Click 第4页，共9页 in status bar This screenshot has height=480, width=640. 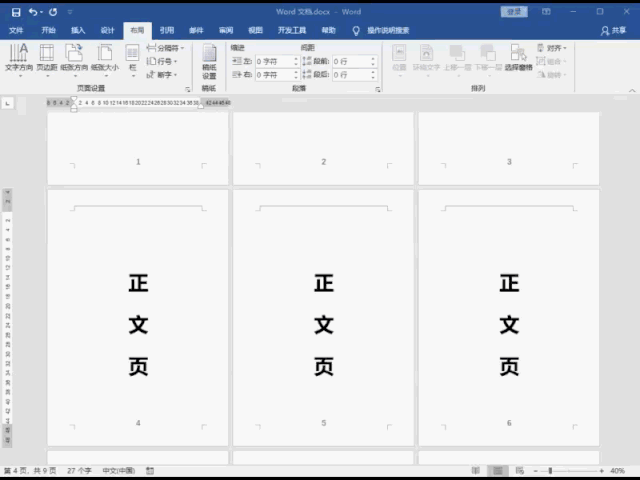[30, 471]
